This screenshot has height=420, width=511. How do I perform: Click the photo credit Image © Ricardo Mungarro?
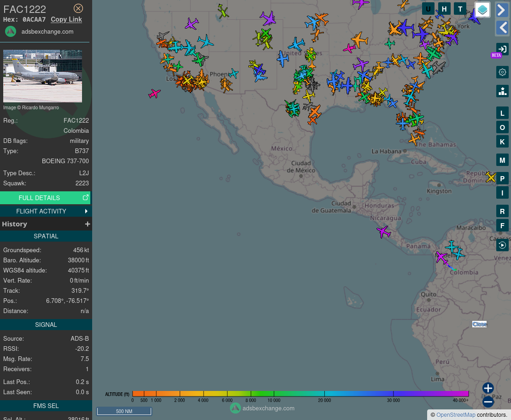31,107
